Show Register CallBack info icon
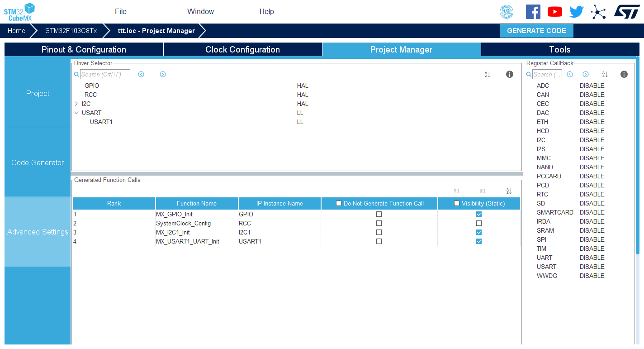Image resolution: width=644 pixels, height=349 pixels. tap(624, 74)
